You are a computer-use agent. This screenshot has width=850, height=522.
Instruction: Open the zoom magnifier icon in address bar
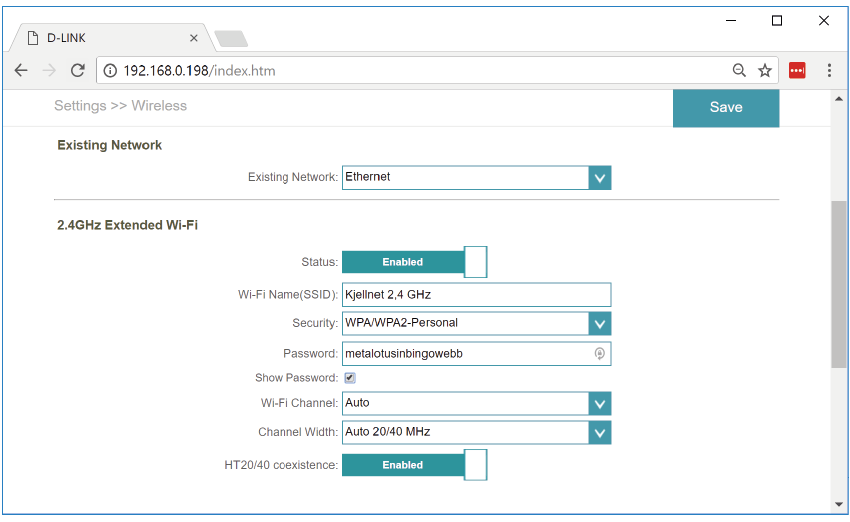click(x=739, y=71)
